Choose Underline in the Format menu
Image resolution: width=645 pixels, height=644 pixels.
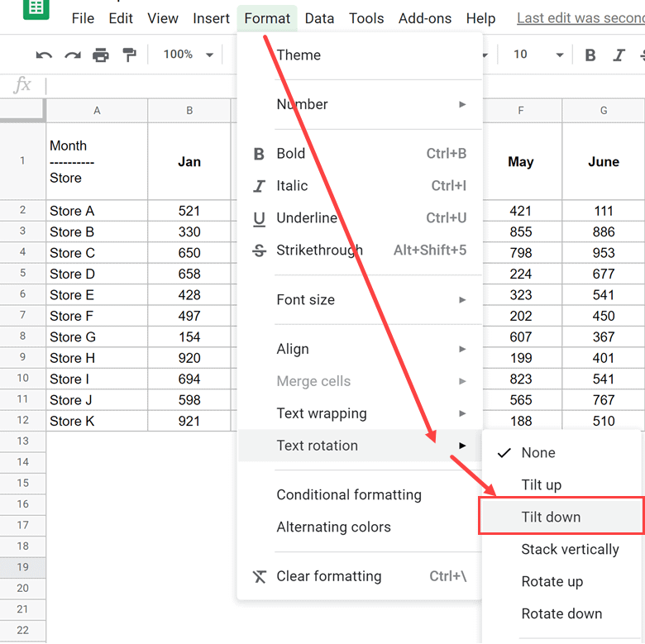click(x=360, y=217)
